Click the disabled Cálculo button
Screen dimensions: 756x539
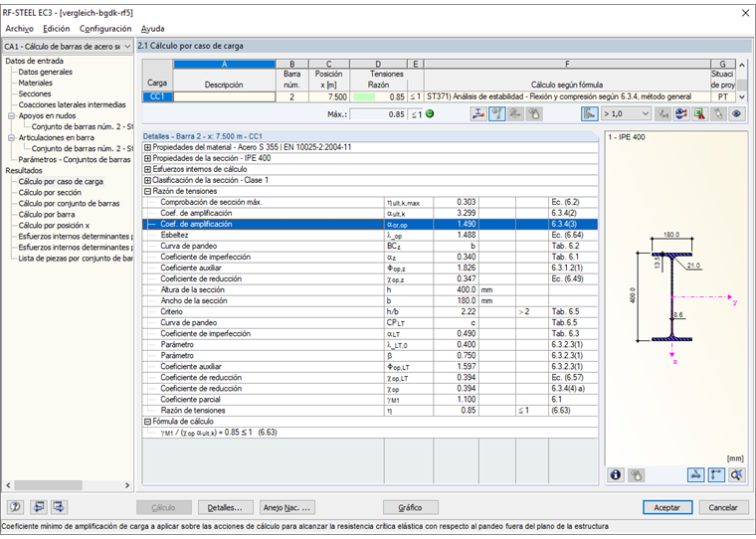tap(164, 507)
